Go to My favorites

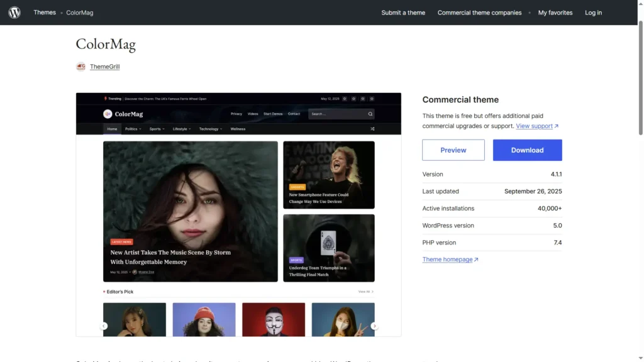pos(555,13)
